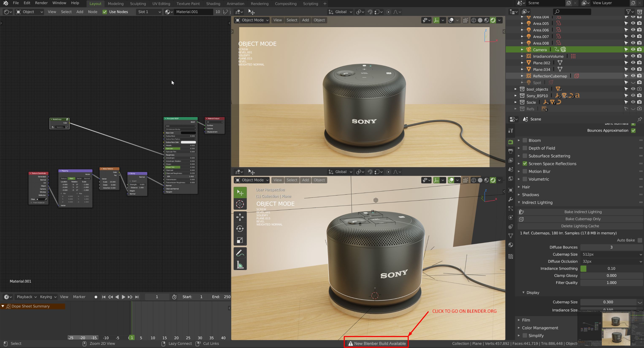This screenshot has height=348, width=644.
Task: Open the Physics properties icon
Action: click(x=511, y=217)
